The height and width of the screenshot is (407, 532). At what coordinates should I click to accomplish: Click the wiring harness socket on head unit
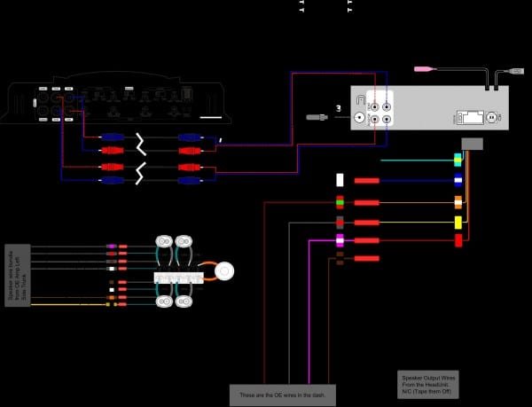pyautogui.click(x=470, y=118)
